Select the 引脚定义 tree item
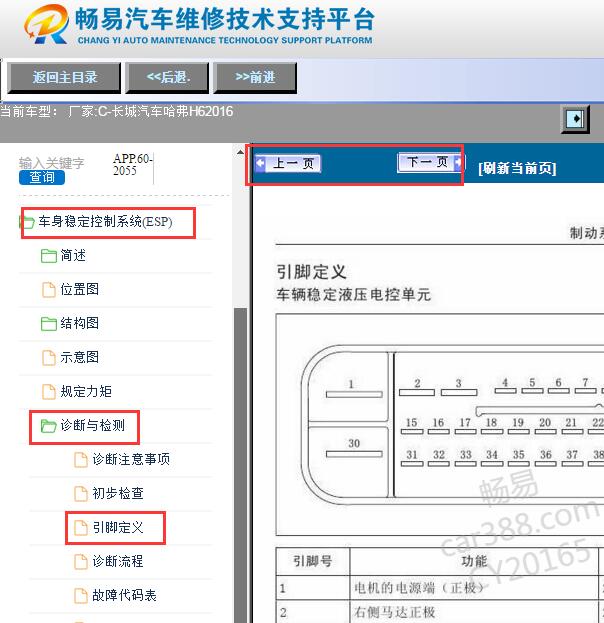The image size is (604, 623). [x=118, y=528]
